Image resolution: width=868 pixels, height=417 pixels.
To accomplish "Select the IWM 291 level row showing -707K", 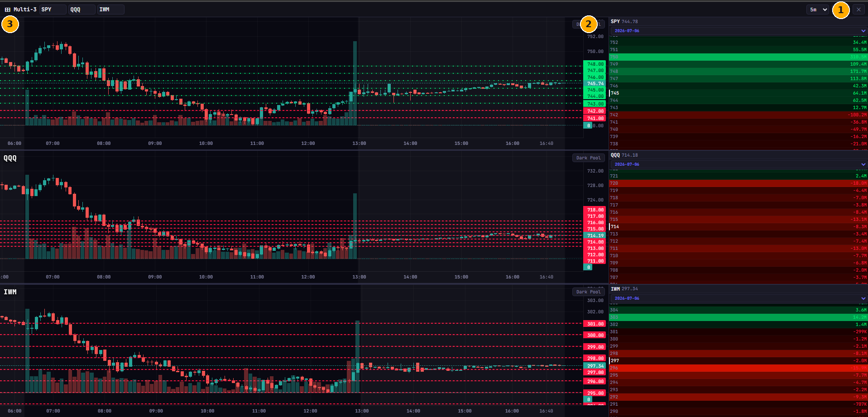I will pos(738,404).
